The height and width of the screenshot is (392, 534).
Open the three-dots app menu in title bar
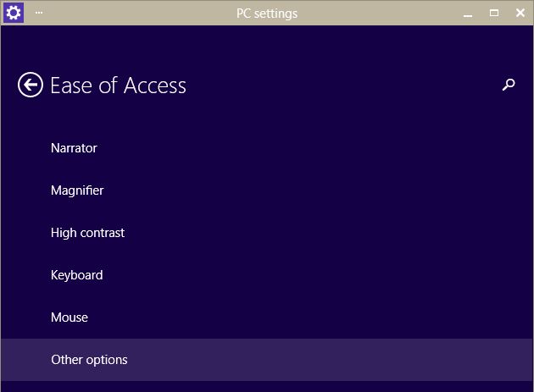39,13
